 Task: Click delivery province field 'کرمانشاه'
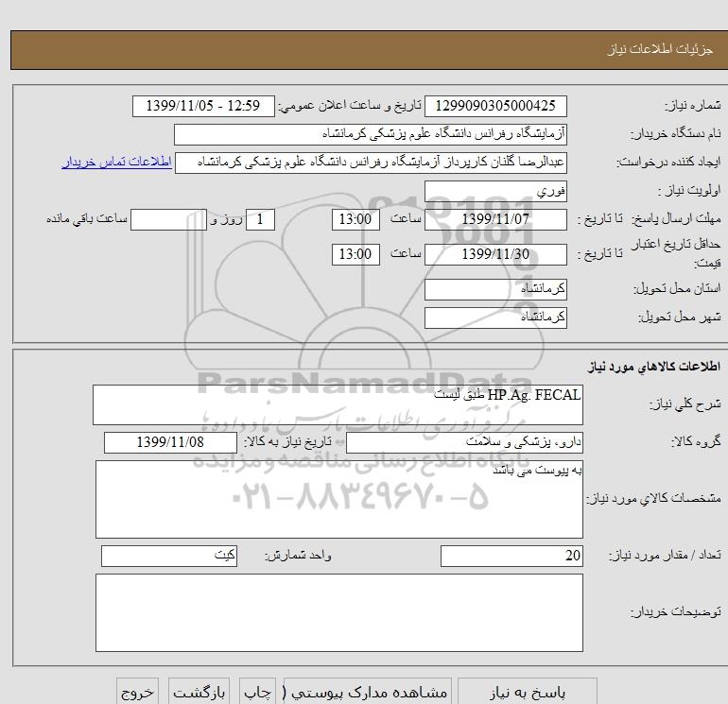click(495, 289)
